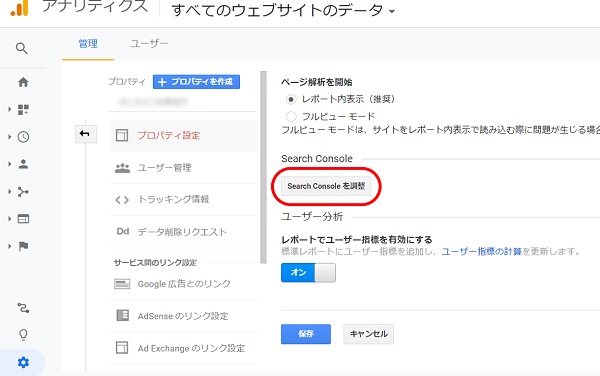Click the アナリティクス product title text
The height and width of the screenshot is (376, 600).
95,6
